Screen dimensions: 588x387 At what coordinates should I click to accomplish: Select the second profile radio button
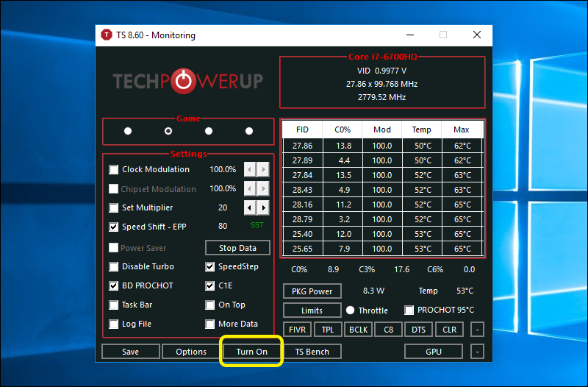[168, 131]
